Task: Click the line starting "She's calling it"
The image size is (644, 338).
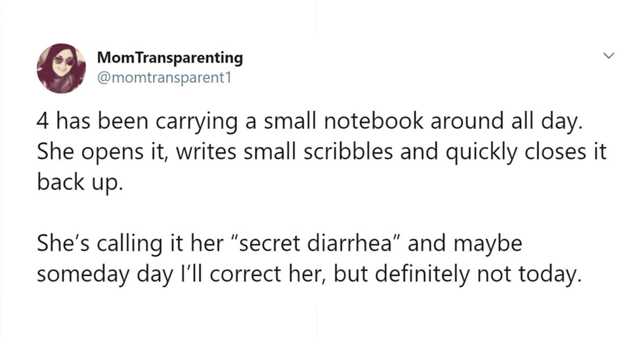Action: (279, 244)
